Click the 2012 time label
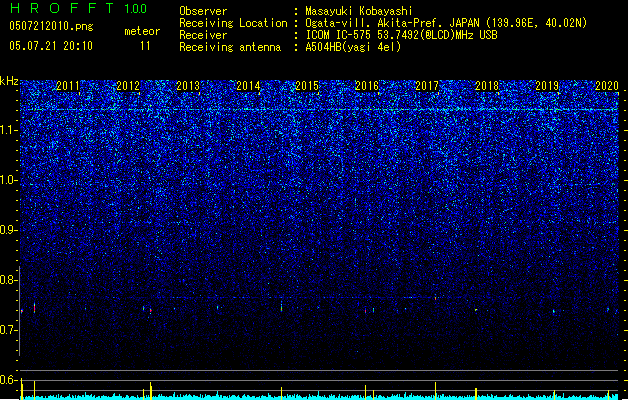 click(128, 85)
